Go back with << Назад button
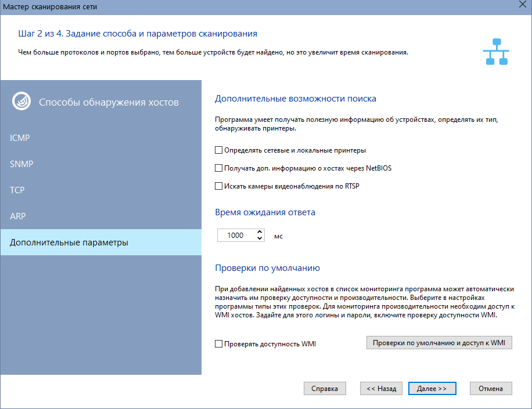The image size is (532, 409). point(382,388)
